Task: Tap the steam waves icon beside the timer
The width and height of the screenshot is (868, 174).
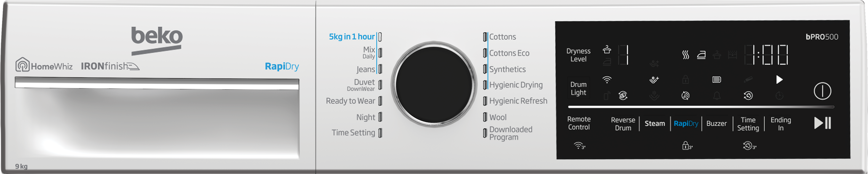Action: pos(685,54)
